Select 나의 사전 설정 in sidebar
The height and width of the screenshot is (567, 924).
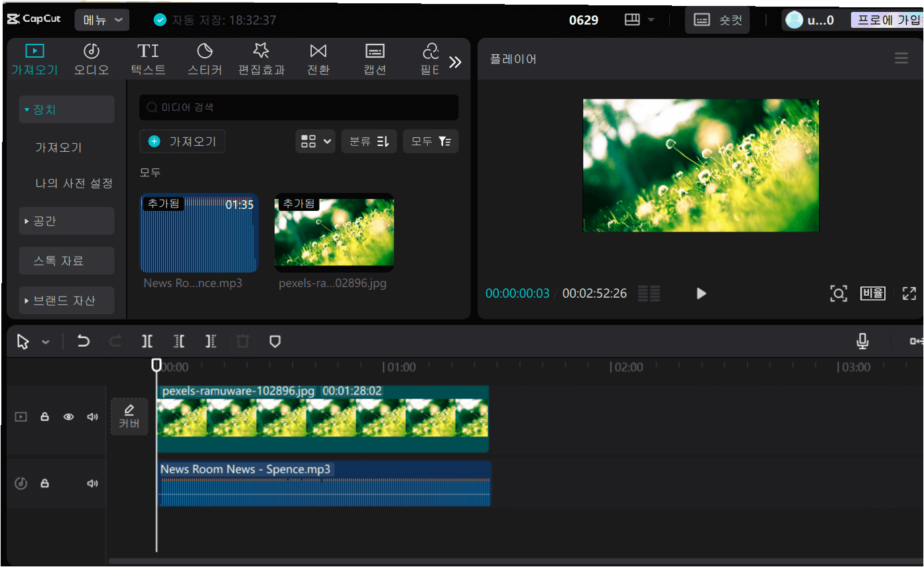(74, 183)
